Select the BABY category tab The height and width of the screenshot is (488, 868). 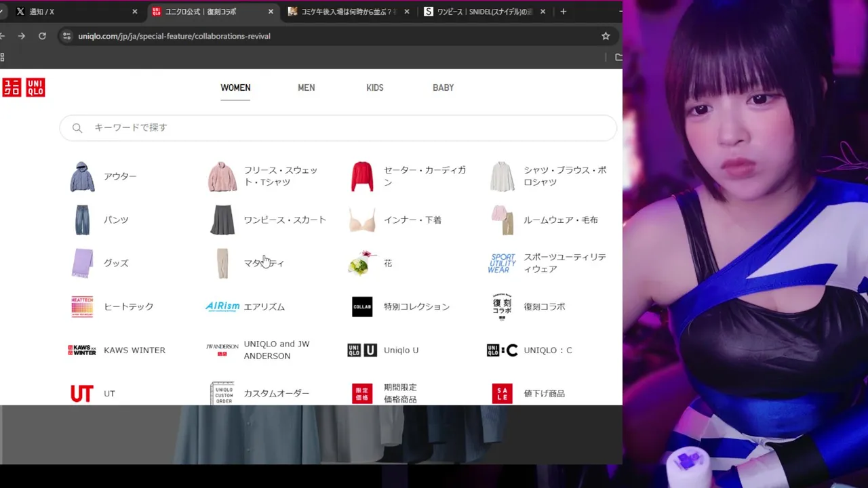tap(443, 87)
